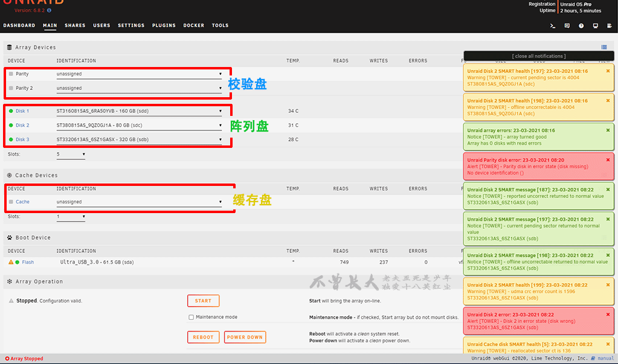Dismiss the Cache disk SMART health [5] notification
The width and height of the screenshot is (618, 364).
[x=608, y=344]
